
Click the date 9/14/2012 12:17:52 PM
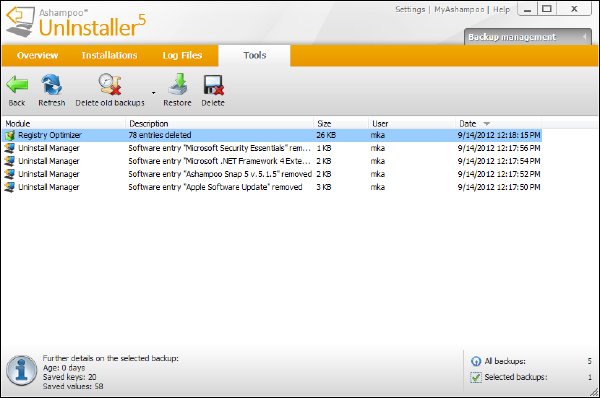(499, 174)
